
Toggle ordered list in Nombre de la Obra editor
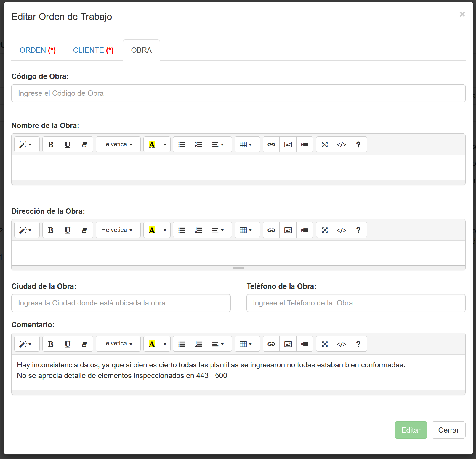[x=198, y=144]
